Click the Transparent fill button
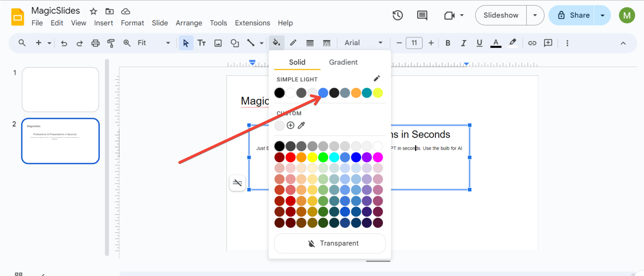The image size is (644, 276). pos(330,243)
